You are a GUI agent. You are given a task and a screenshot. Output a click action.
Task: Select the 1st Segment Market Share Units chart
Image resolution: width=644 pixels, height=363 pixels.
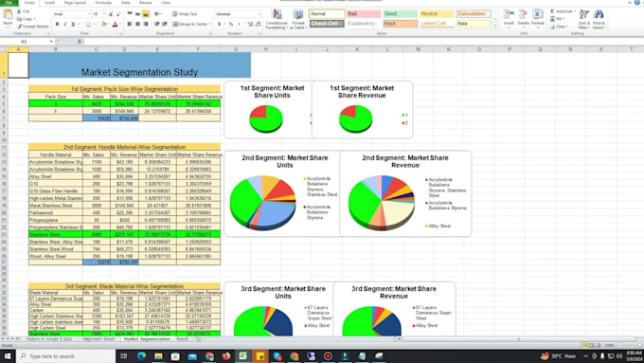[x=268, y=109]
